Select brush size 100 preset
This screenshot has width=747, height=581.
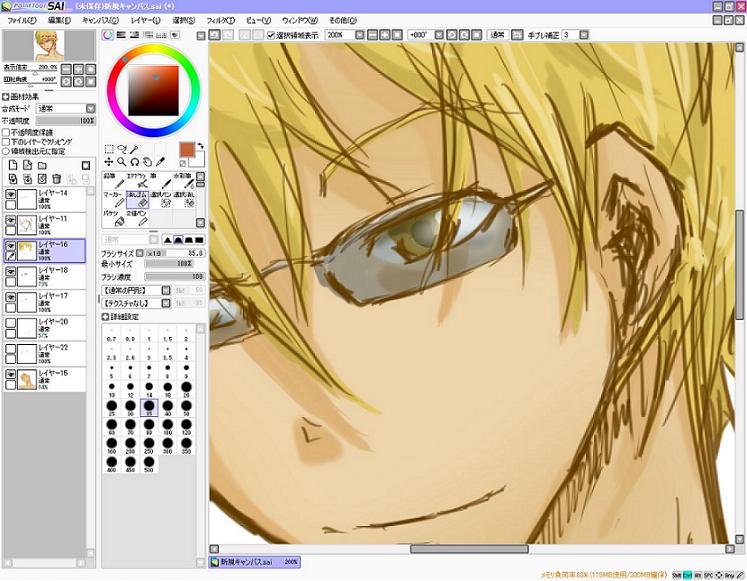(168, 426)
